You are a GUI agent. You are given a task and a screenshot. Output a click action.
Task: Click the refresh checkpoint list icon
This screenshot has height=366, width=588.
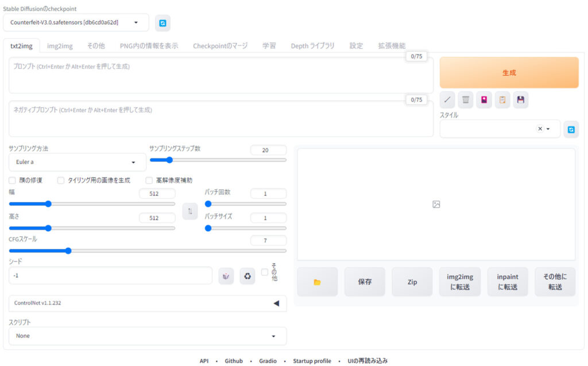(163, 23)
